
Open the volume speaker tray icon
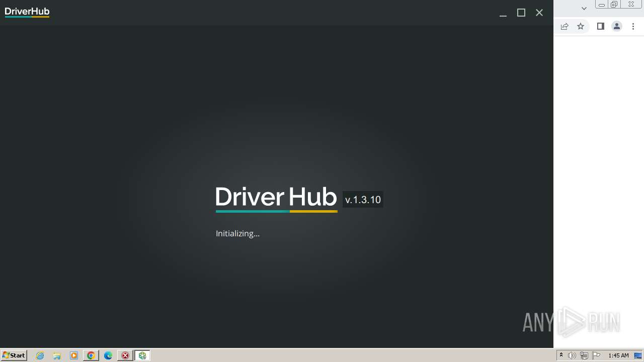572,355
